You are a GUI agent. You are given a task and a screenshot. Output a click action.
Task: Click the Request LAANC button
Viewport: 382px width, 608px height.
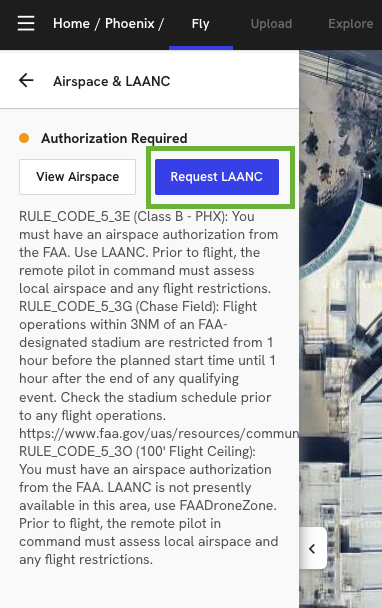[217, 177]
